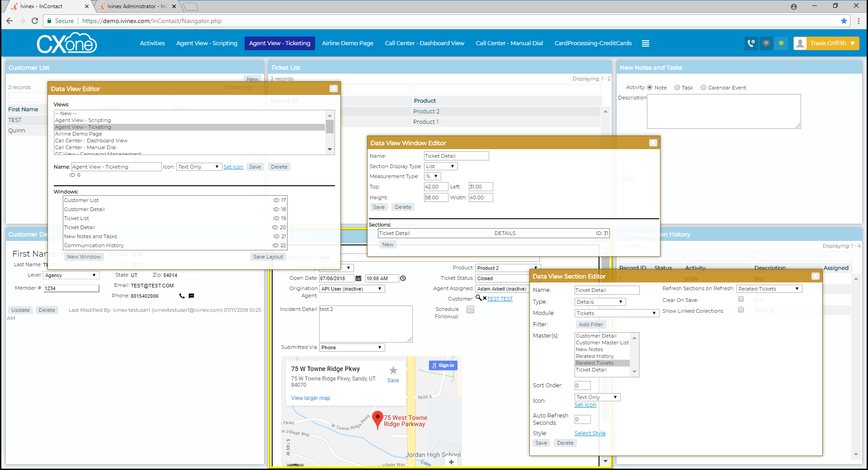The height and width of the screenshot is (470, 868).
Task: Open the Origination Agent API User dropdown
Action: pyautogui.click(x=352, y=289)
